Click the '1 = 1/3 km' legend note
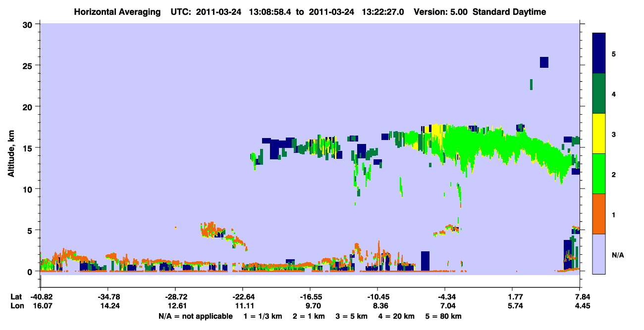The width and height of the screenshot is (644, 330). tap(263, 316)
